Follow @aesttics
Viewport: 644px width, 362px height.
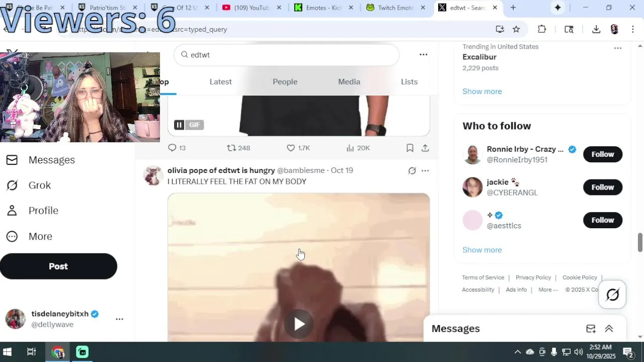coord(603,220)
